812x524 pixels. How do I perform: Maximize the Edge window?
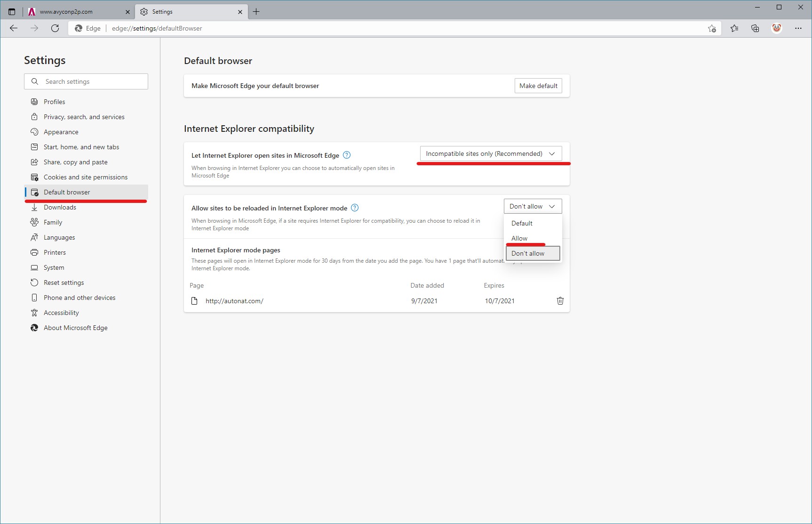pos(779,7)
